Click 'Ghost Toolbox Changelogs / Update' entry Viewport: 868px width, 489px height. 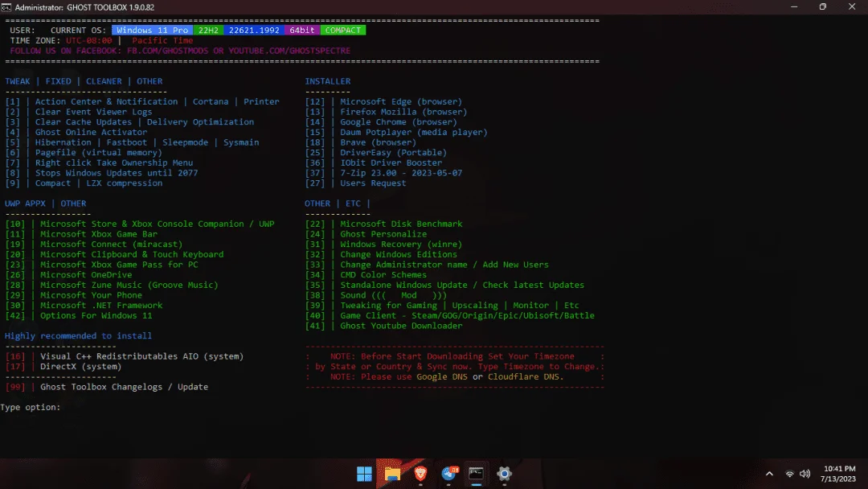point(107,387)
